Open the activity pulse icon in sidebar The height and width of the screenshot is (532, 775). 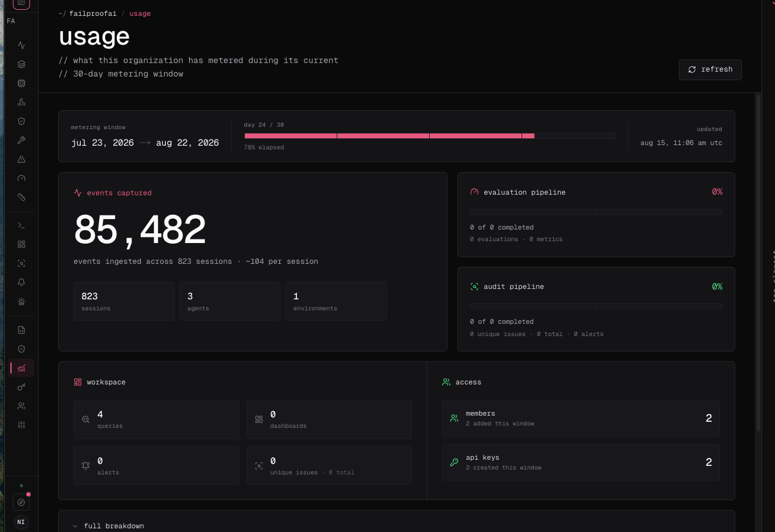click(21, 45)
